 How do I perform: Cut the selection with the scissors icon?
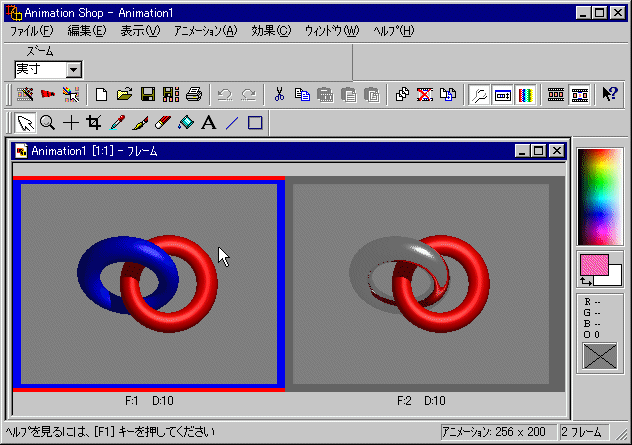(279, 95)
